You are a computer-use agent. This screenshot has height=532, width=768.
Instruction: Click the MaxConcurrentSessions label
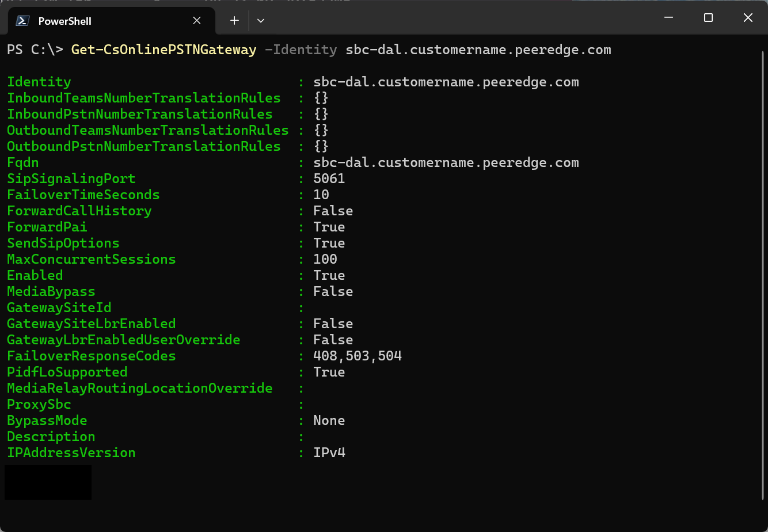pos(92,259)
